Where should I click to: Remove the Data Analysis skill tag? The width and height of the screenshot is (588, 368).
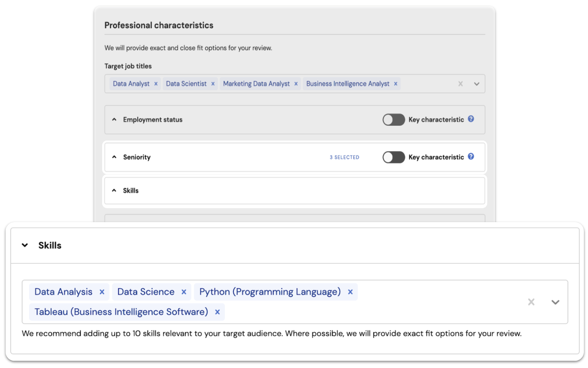point(102,292)
